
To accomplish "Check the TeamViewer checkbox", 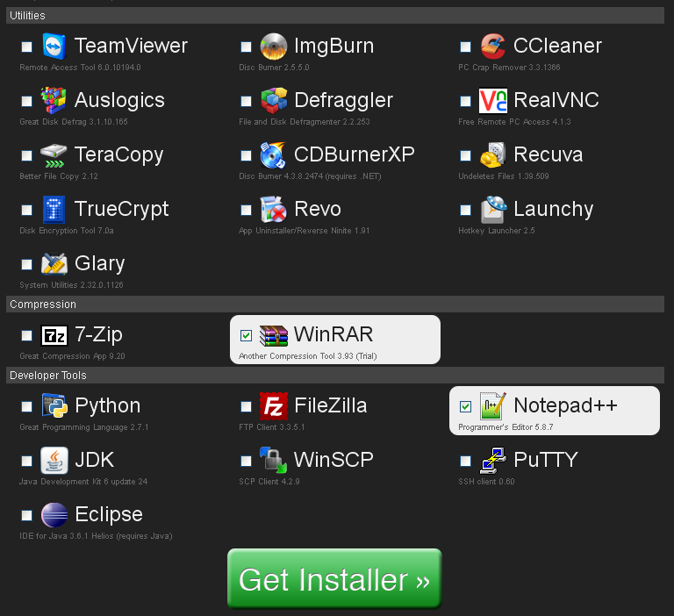I will pos(26,47).
